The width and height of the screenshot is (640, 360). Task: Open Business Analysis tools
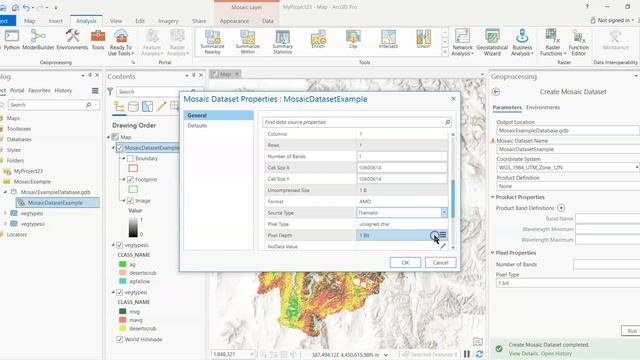tap(522, 42)
